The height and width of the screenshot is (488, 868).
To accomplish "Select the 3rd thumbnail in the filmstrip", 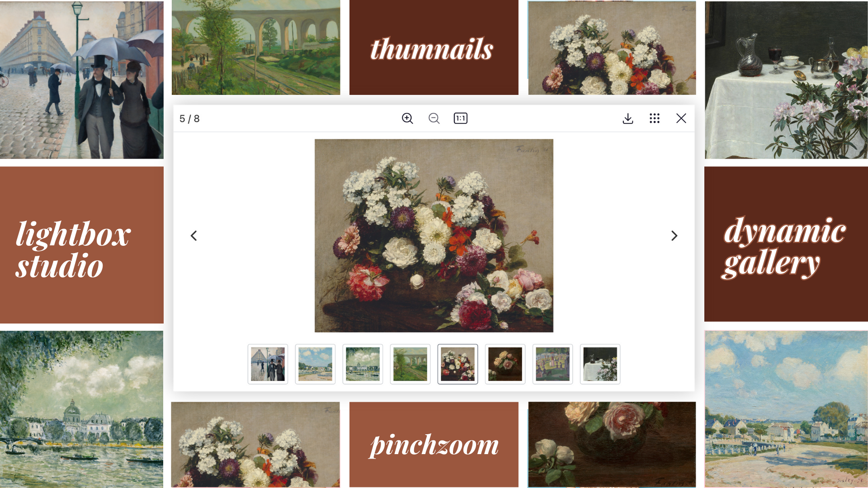I will pyautogui.click(x=363, y=363).
